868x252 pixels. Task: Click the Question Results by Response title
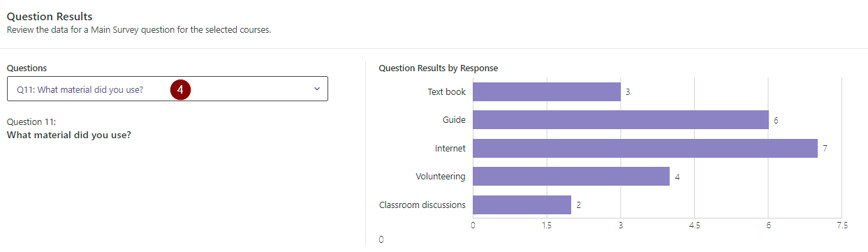(439, 68)
